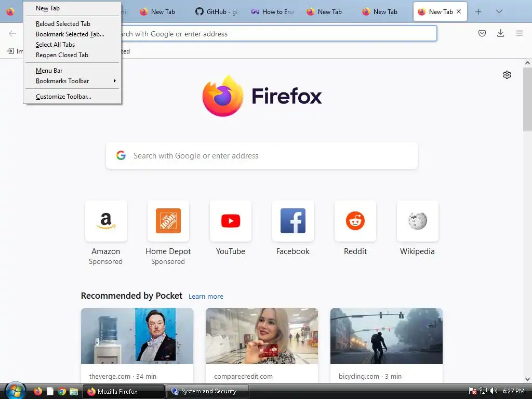Switch to System and Security taskbar button
Image resolution: width=532 pixels, height=399 pixels.
pyautogui.click(x=207, y=392)
